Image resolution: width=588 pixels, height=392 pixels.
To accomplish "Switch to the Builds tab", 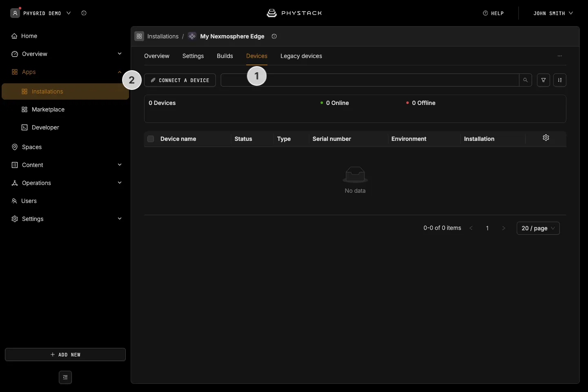I will 225,56.
